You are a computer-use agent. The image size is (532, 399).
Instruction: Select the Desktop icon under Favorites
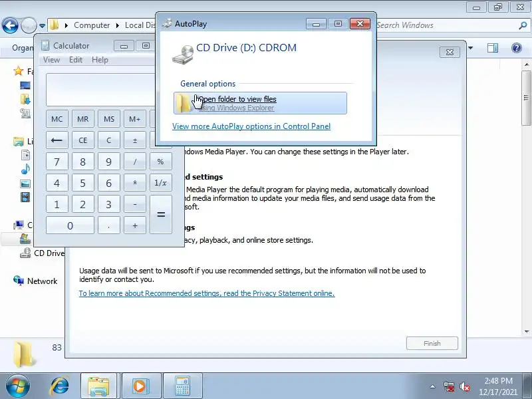pyautogui.click(x=25, y=86)
